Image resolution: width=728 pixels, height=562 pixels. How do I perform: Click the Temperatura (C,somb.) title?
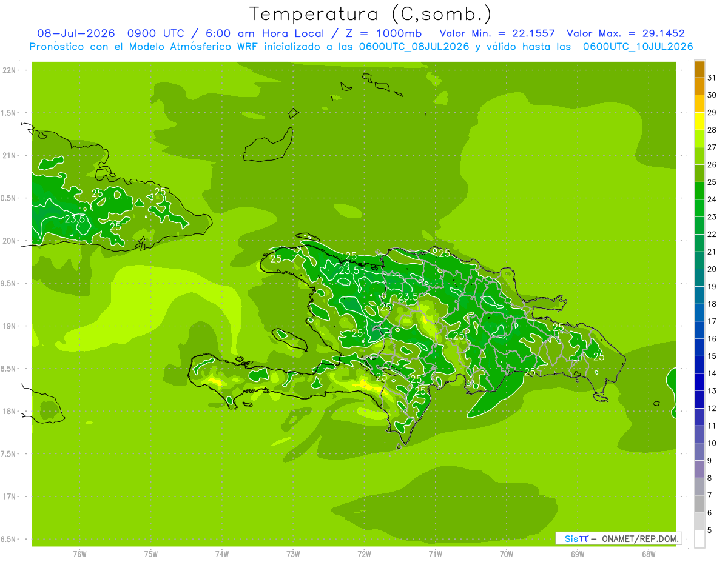point(371,14)
